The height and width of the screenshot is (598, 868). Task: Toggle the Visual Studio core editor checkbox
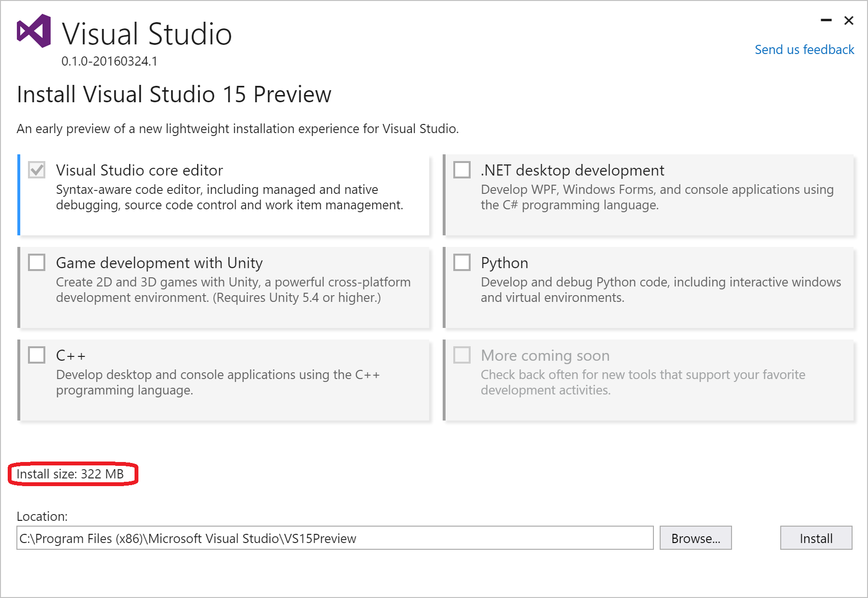coord(37,170)
